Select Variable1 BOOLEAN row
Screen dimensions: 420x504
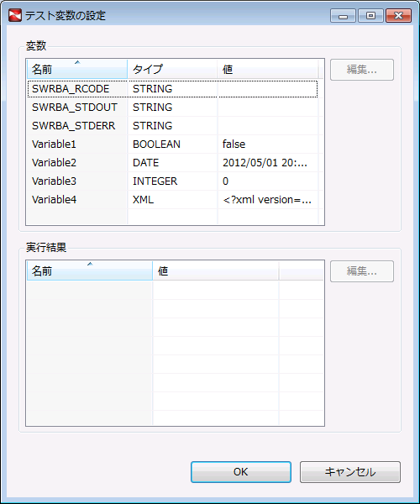pos(172,144)
